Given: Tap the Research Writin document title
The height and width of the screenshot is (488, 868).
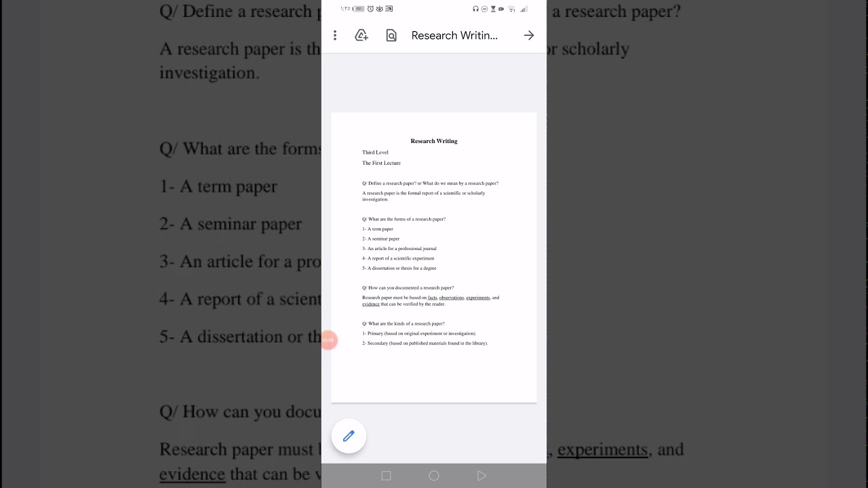Looking at the screenshot, I should [x=454, y=35].
